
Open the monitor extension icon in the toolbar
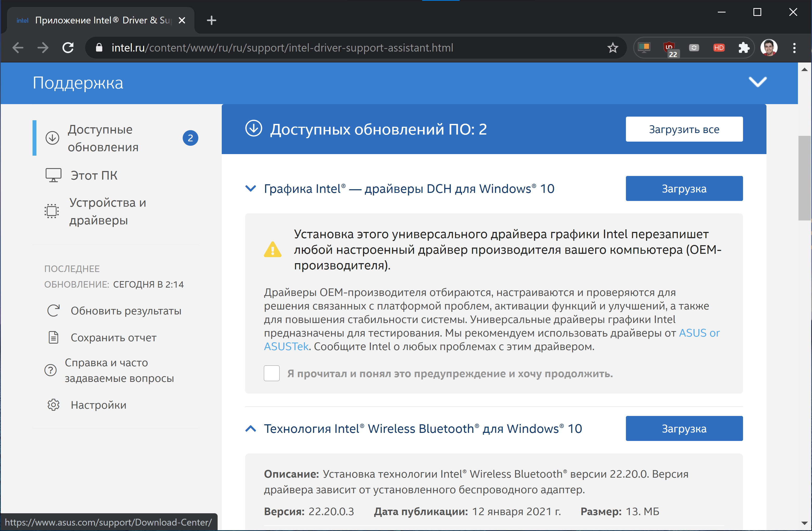[644, 47]
